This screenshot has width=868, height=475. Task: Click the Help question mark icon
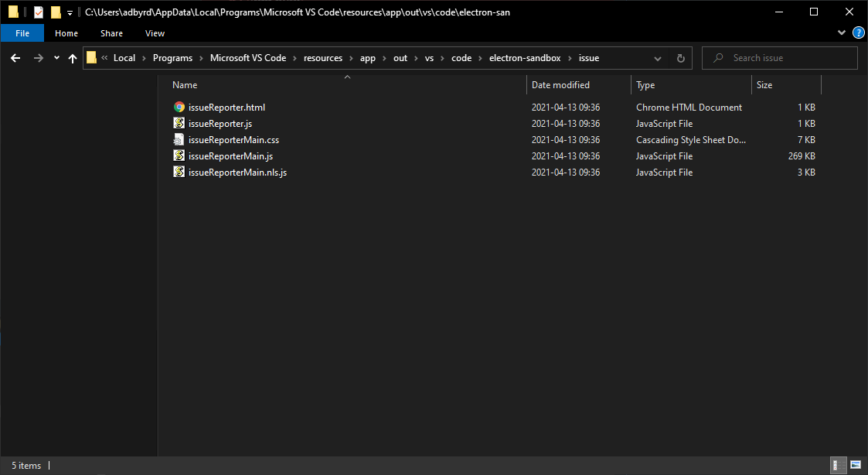[858, 33]
